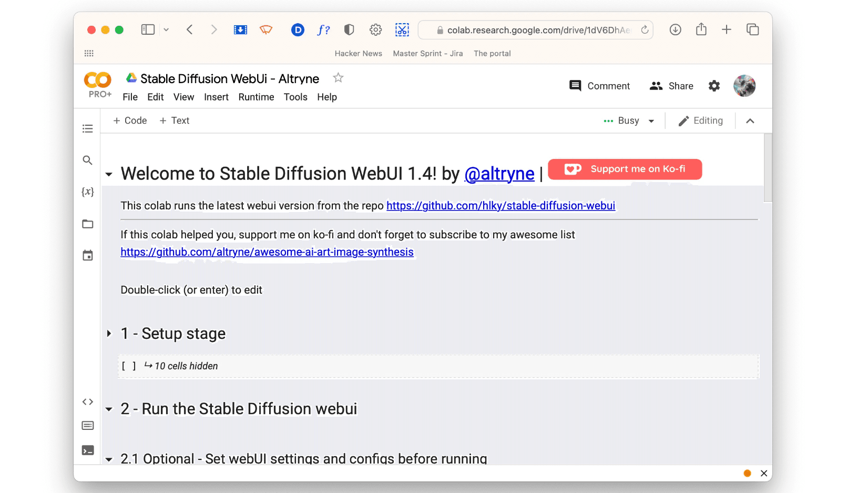Open a new browser tab
The height and width of the screenshot is (493, 868).
coord(727,29)
